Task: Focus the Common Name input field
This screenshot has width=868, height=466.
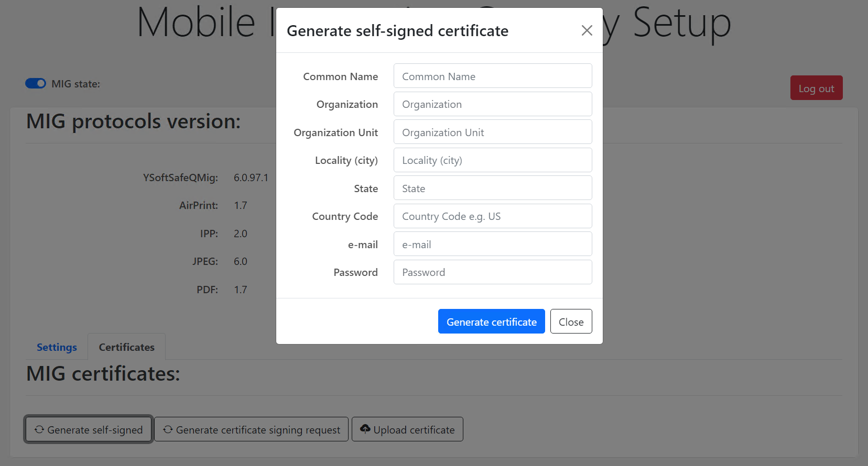Action: [x=493, y=76]
